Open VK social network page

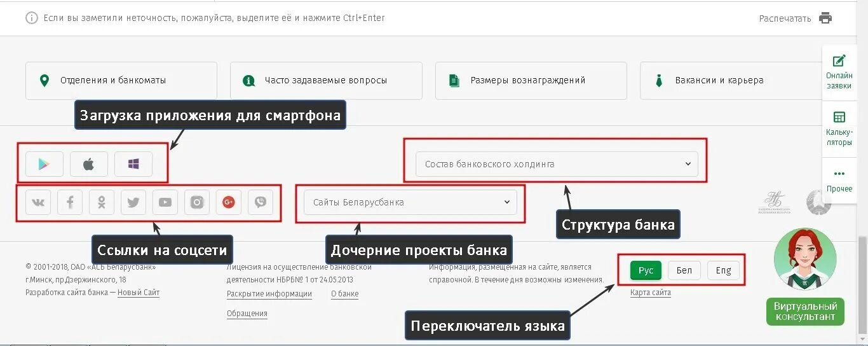pos(38,202)
